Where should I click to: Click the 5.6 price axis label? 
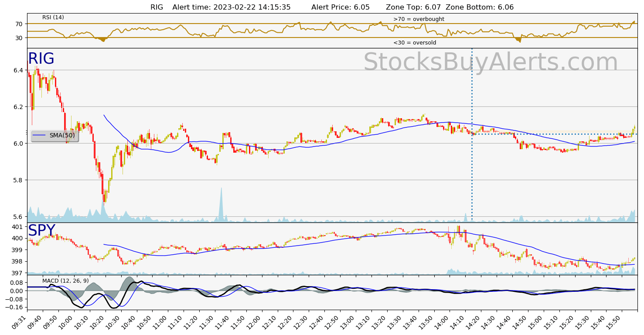tap(18, 217)
